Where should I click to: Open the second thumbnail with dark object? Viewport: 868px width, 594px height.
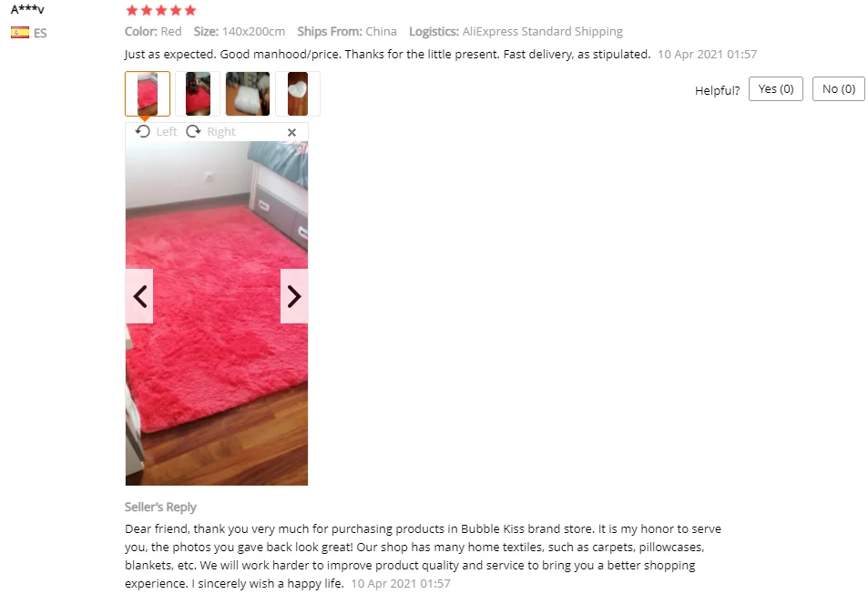[x=198, y=94]
